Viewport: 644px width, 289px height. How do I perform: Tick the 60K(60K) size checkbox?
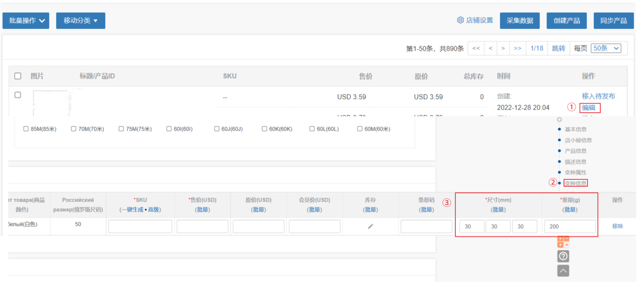click(264, 129)
